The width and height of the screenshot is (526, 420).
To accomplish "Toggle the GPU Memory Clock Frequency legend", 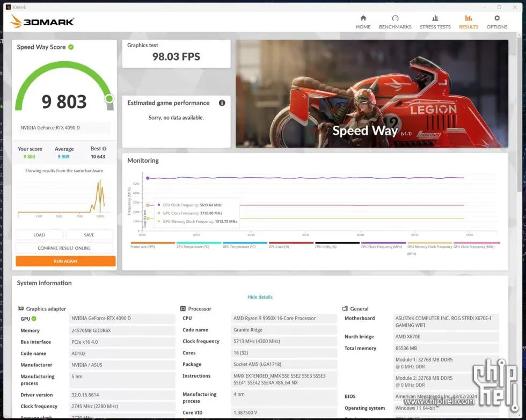I will point(429,250).
